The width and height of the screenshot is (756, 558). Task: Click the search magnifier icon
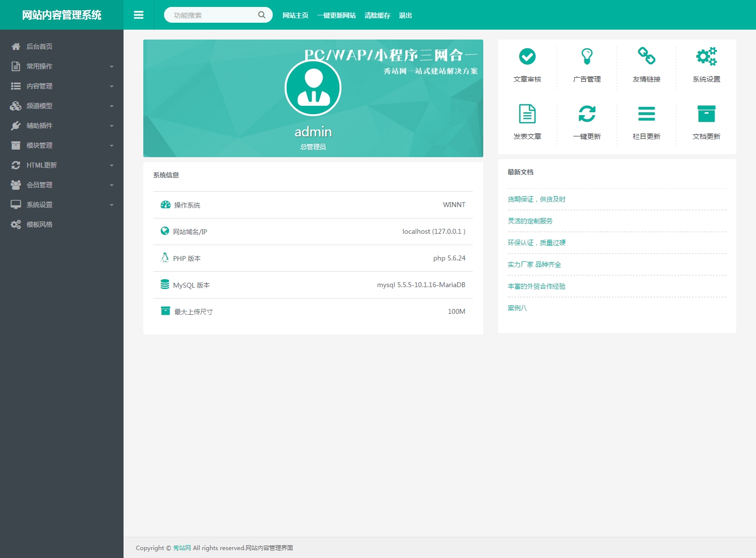point(262,15)
